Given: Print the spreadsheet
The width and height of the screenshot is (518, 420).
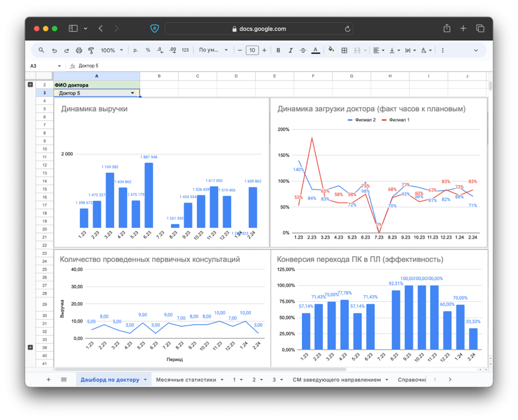Looking at the screenshot, I should click(x=79, y=50).
